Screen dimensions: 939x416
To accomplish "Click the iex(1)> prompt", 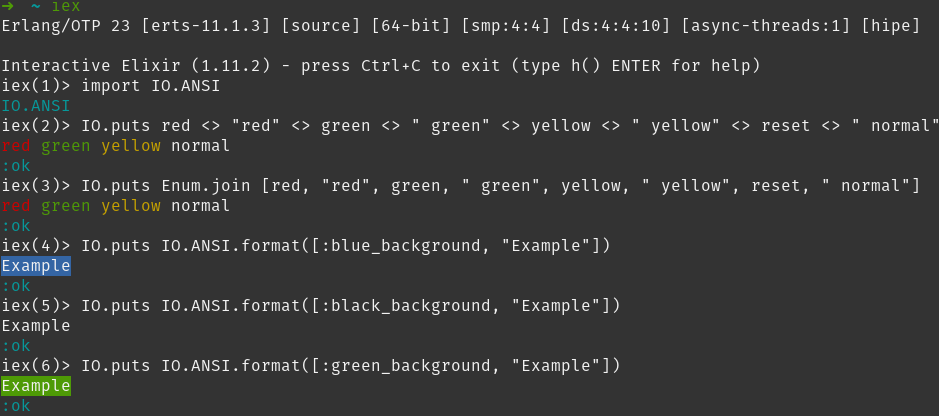I will click(36, 86).
